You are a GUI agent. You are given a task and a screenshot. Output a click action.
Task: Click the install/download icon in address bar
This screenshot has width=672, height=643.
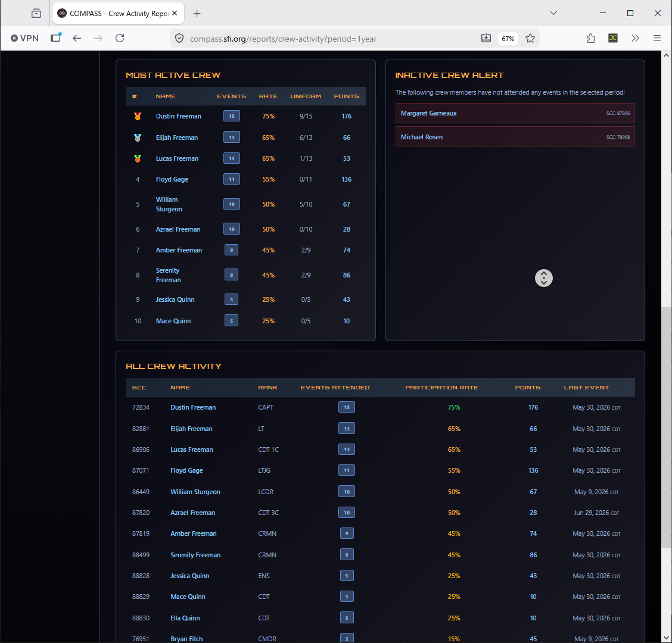tap(486, 38)
